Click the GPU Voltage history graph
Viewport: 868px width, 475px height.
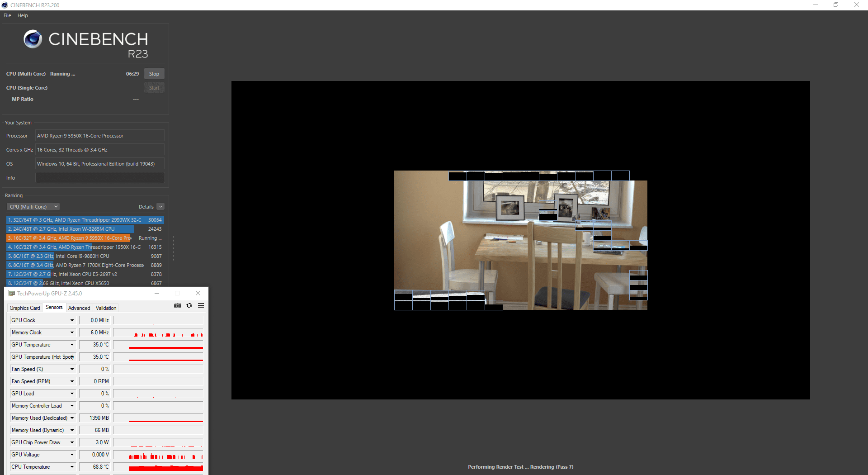(158, 455)
